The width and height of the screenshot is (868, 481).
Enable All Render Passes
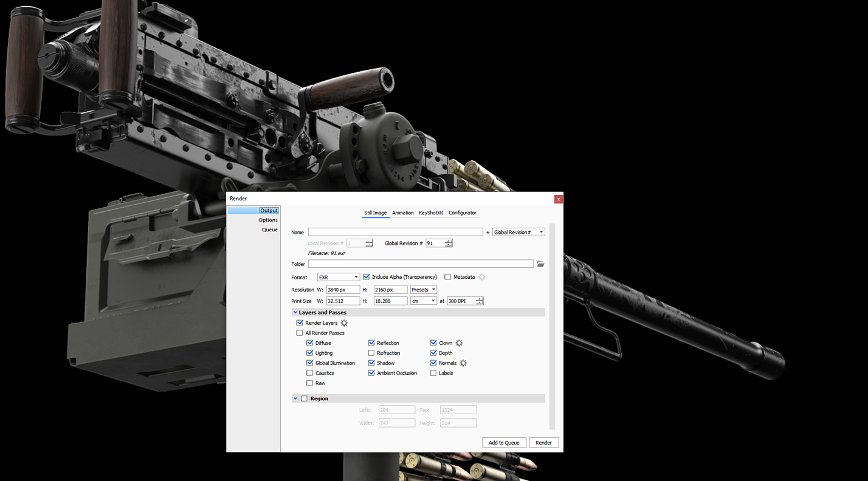(x=300, y=333)
